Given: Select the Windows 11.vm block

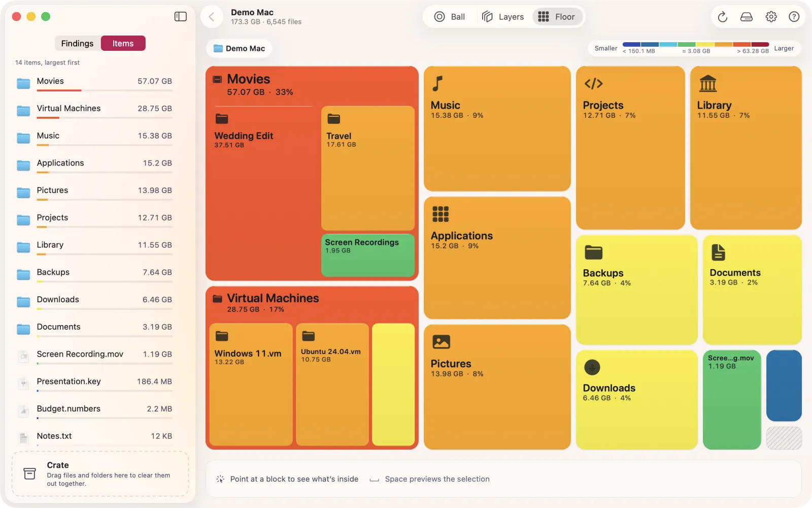Looking at the screenshot, I should pos(251,385).
